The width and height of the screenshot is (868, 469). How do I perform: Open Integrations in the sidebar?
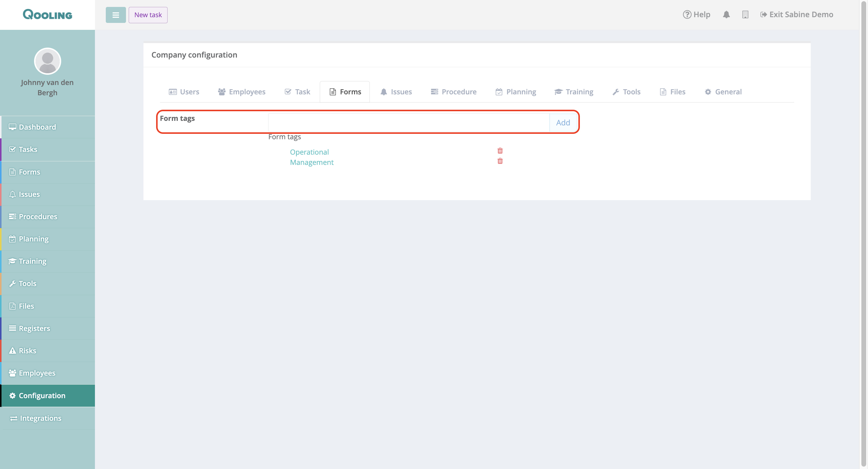(40, 418)
